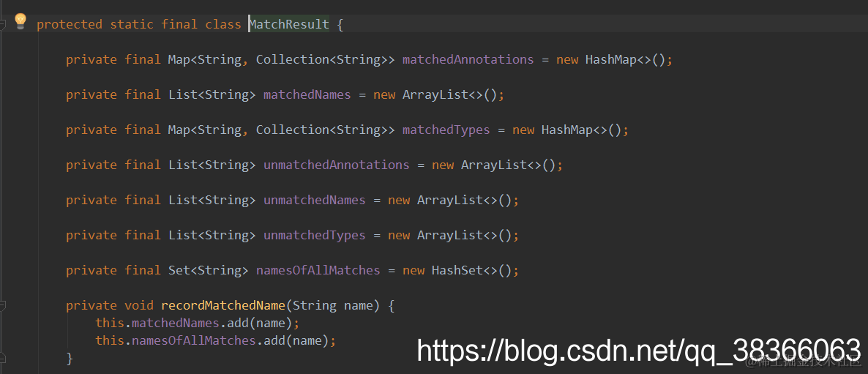Click namesOfAllMatches in this.namesOfAllMatches.add(name)
Viewport: 868px width, 374px height.
[x=194, y=340]
